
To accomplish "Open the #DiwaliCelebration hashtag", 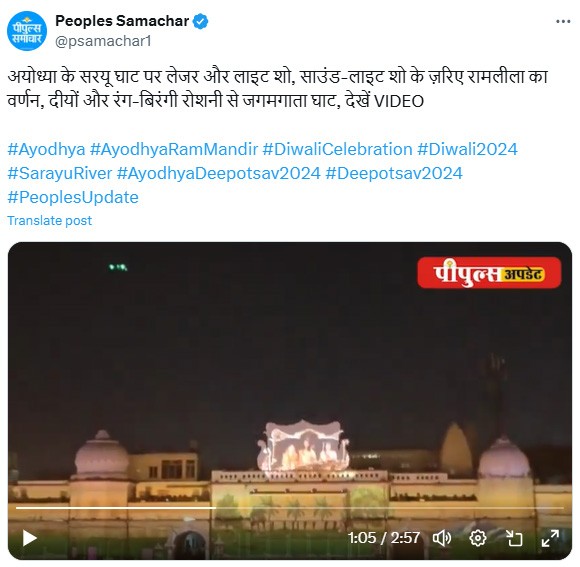I will click(x=337, y=149).
